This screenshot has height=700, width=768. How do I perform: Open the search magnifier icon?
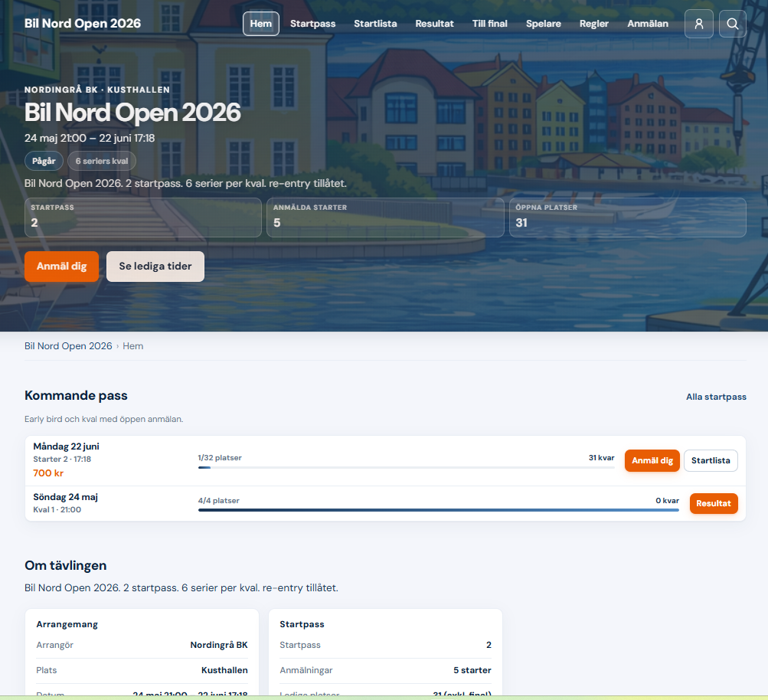pyautogui.click(x=732, y=24)
